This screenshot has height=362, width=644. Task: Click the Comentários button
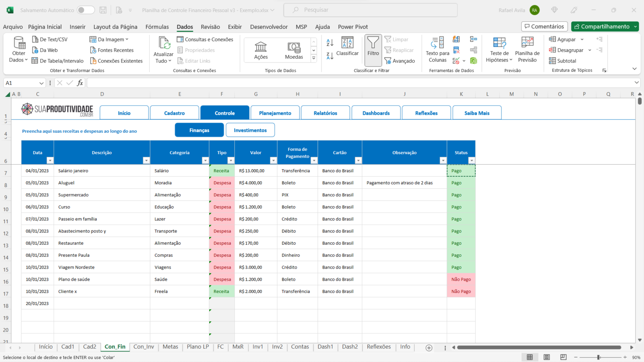tap(544, 26)
